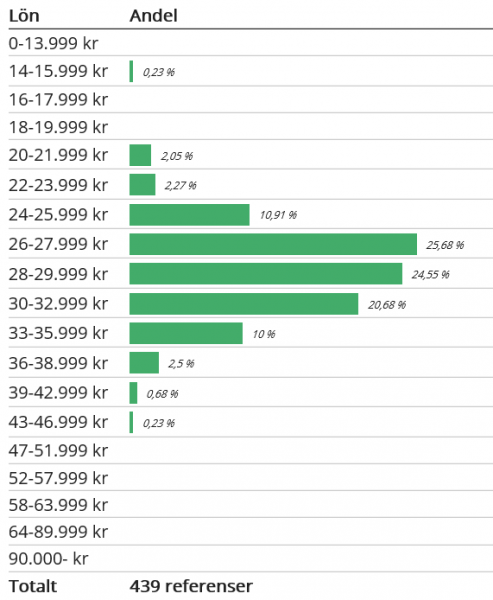Select the 36-38.999 kr bar
The width and height of the screenshot is (493, 600).
(144, 363)
